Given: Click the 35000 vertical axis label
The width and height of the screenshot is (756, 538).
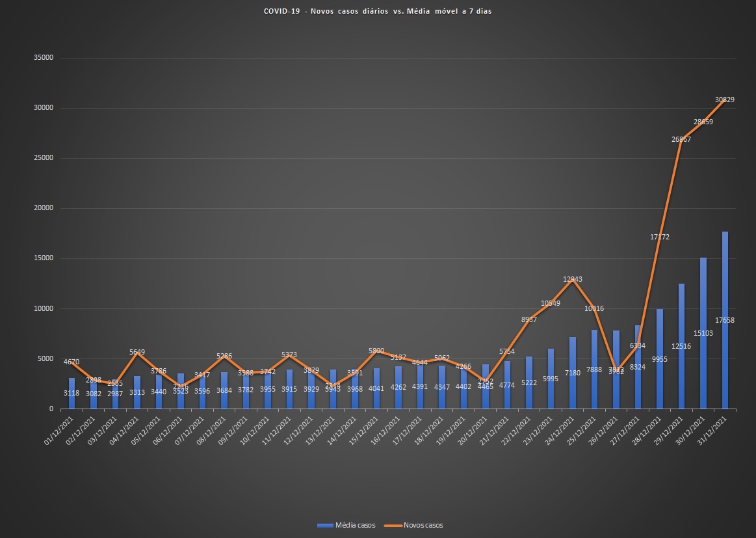Looking at the screenshot, I should pyautogui.click(x=42, y=58).
